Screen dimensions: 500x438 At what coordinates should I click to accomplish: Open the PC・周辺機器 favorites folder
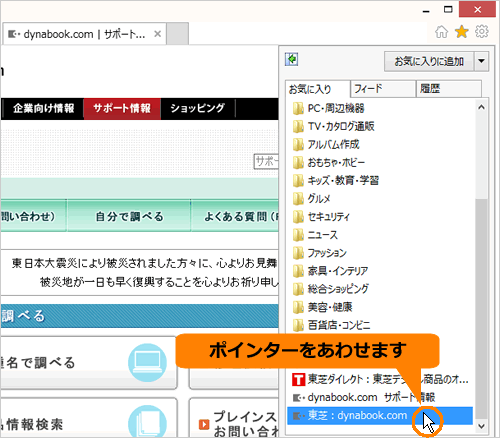pyautogui.click(x=328, y=108)
